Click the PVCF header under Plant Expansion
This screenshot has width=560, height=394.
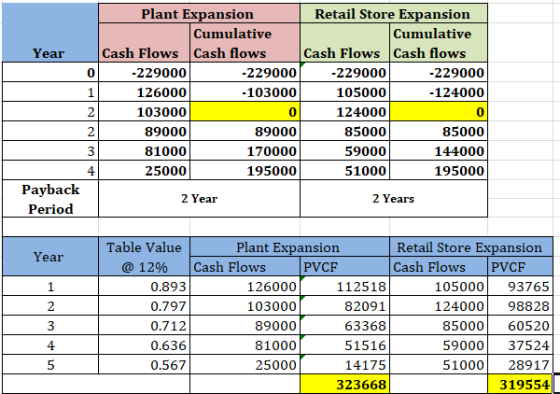345,267
